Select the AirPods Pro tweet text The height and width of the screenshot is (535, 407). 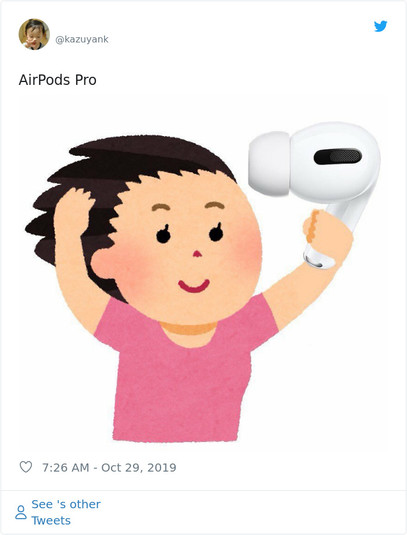58,80
